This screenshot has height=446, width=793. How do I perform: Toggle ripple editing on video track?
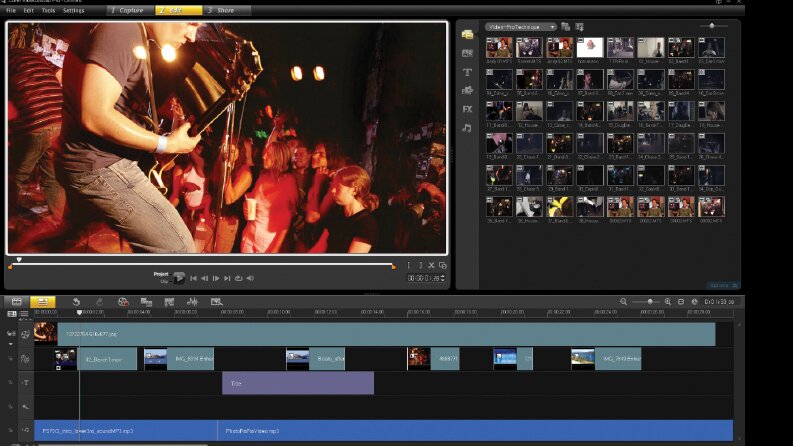pyautogui.click(x=11, y=334)
